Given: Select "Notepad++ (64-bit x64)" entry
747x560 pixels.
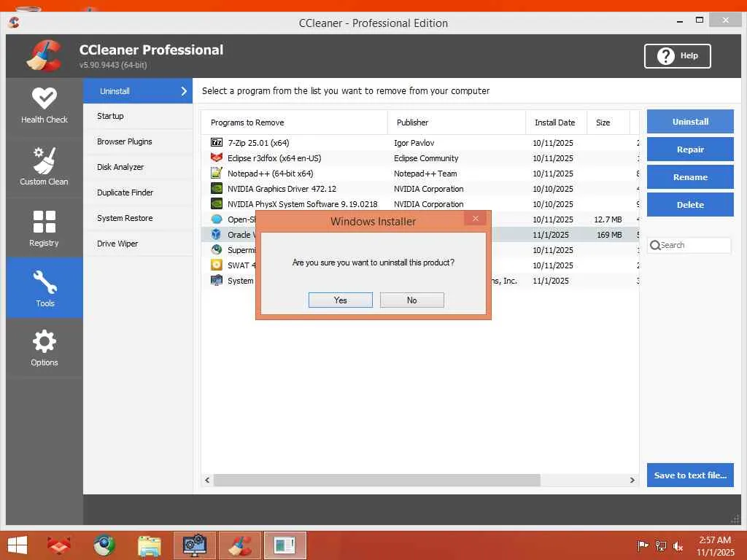Looking at the screenshot, I should point(270,174).
